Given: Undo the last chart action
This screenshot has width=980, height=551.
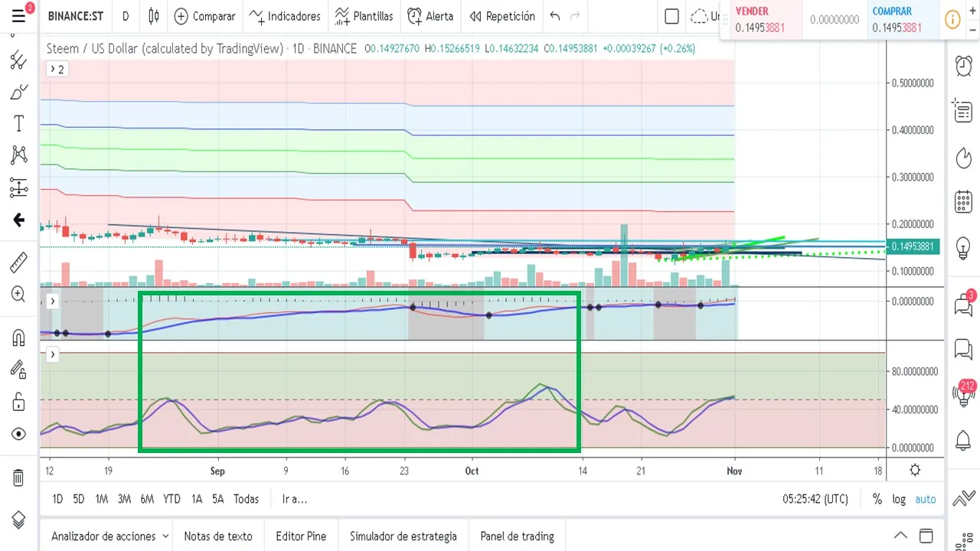Looking at the screenshot, I should (555, 16).
